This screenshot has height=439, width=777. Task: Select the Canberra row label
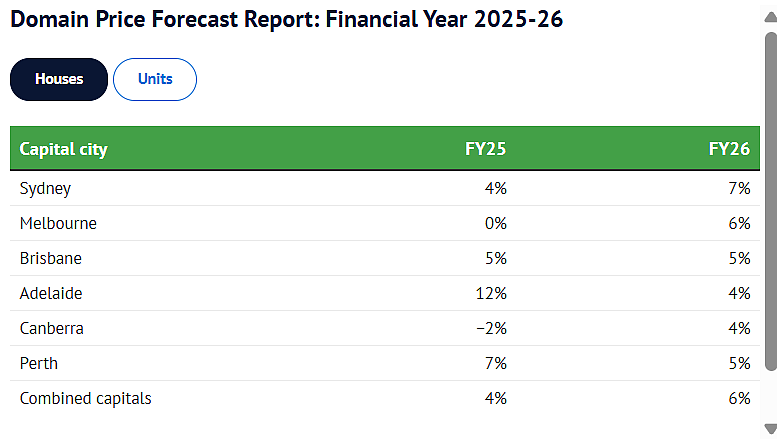point(52,329)
